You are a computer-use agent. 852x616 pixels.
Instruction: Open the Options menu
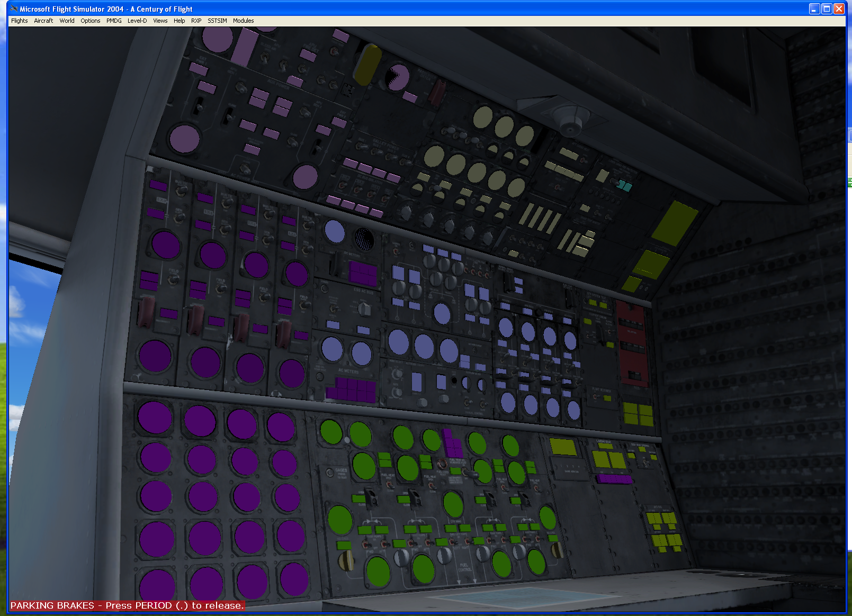[91, 21]
